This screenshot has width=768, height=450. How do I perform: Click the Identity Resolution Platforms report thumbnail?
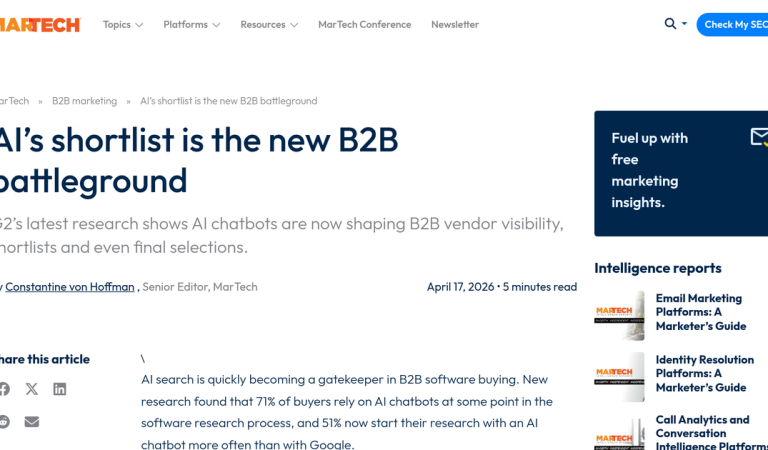(x=619, y=377)
